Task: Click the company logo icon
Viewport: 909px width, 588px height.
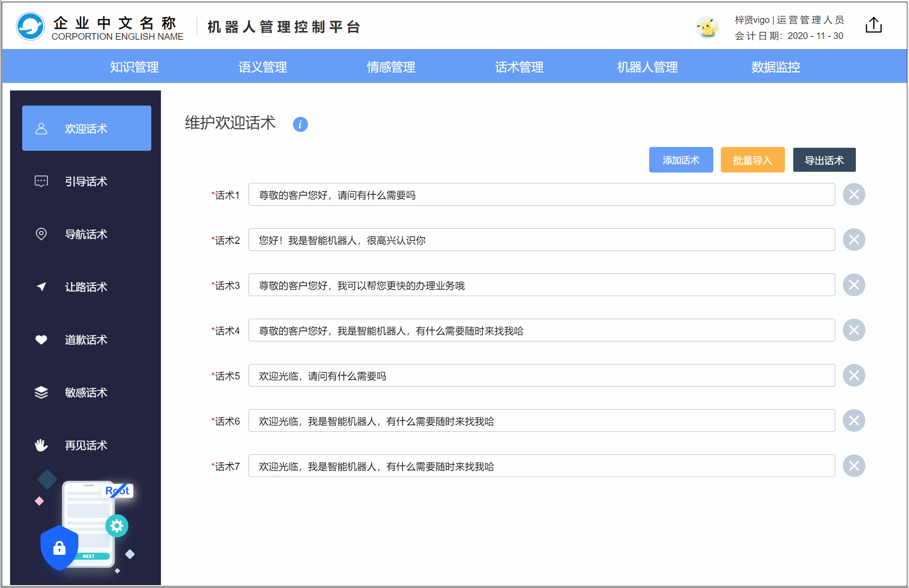Action: pyautogui.click(x=30, y=26)
